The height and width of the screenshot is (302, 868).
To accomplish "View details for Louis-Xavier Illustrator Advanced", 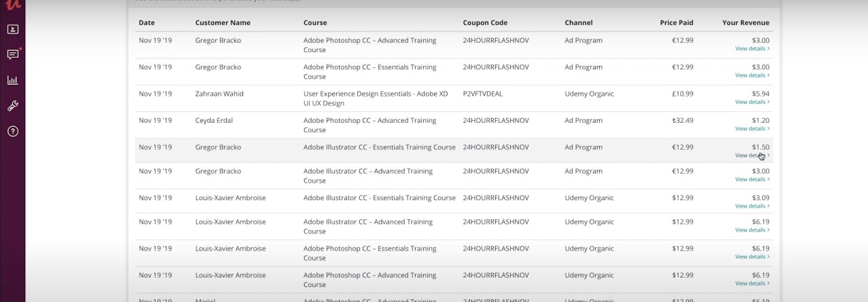I will click(752, 230).
